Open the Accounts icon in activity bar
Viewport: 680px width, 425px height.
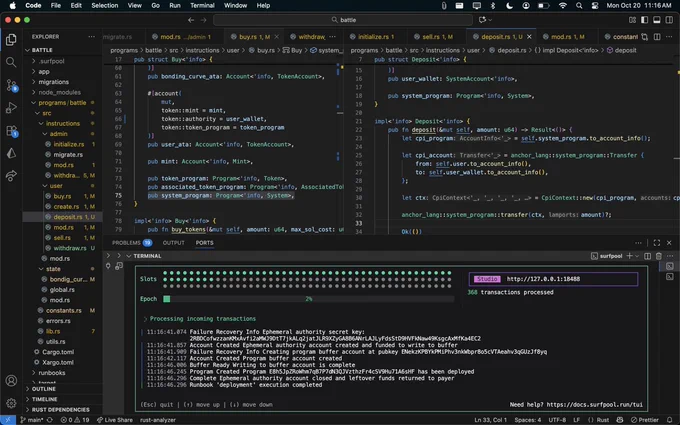(11, 380)
